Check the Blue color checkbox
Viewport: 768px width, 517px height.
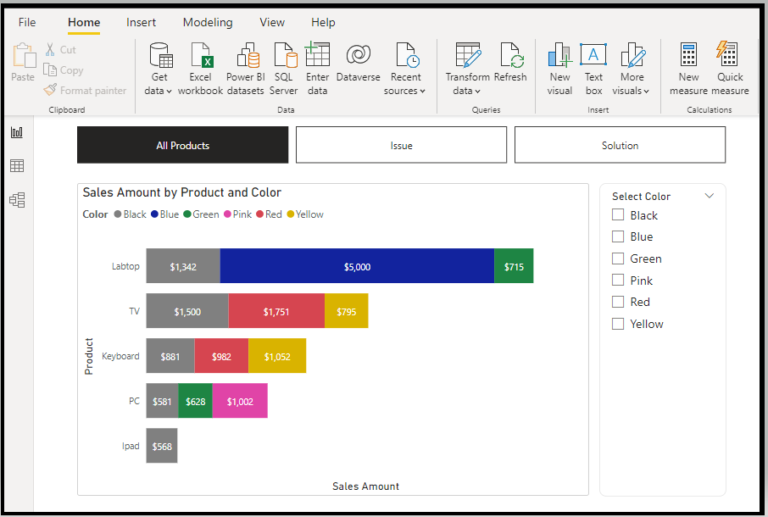[618, 236]
